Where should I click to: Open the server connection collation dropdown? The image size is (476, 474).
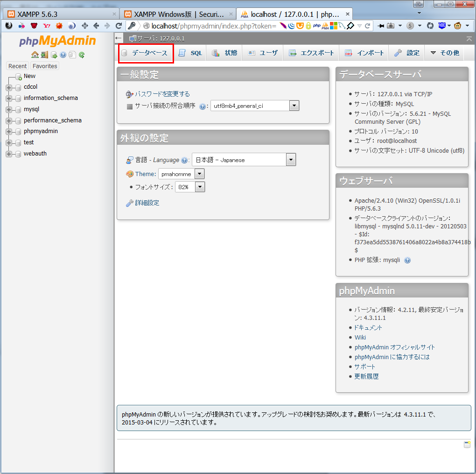(294, 106)
